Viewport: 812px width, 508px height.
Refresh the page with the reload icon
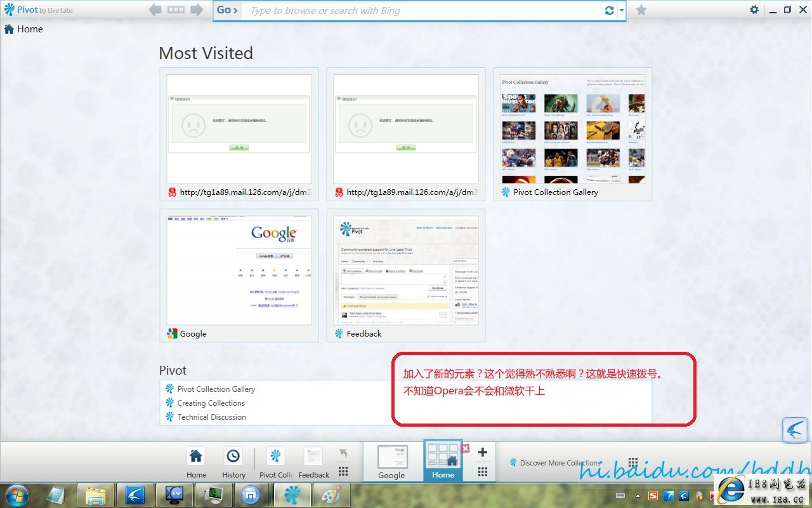(x=610, y=10)
